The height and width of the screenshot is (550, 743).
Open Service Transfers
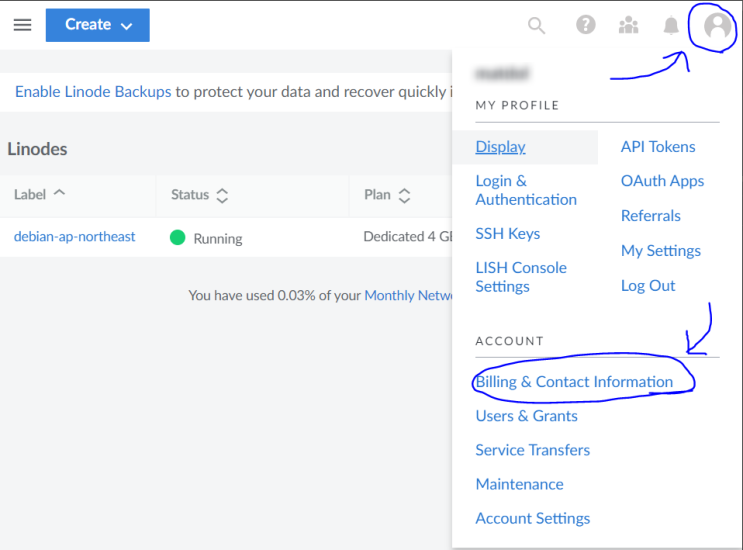(533, 450)
